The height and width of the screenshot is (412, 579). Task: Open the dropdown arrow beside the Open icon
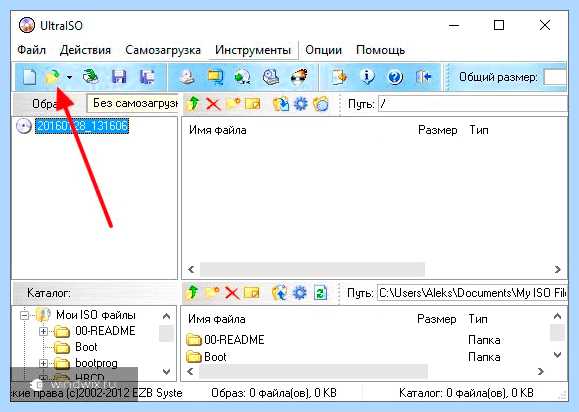click(x=69, y=78)
